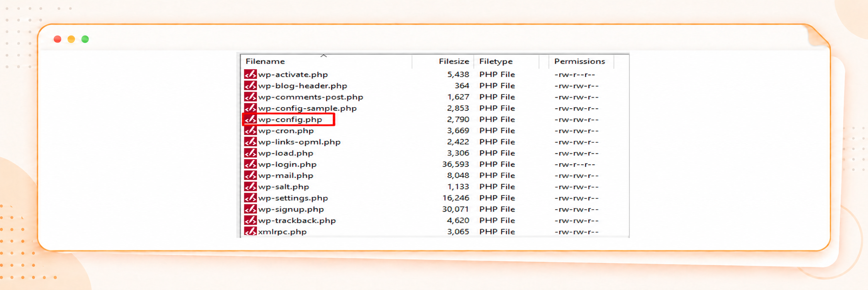Click the green maximize window dot

[x=85, y=39]
